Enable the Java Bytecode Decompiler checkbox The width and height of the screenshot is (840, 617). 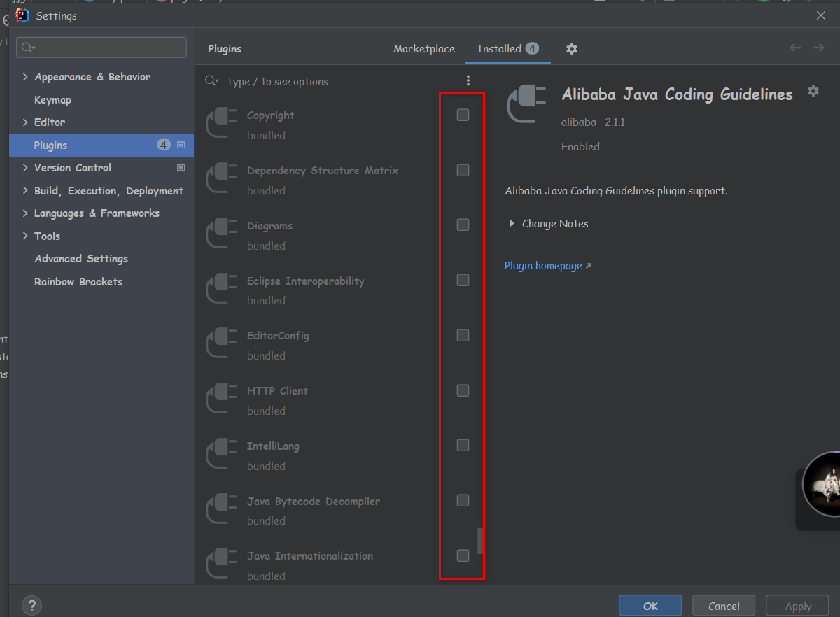click(x=463, y=500)
